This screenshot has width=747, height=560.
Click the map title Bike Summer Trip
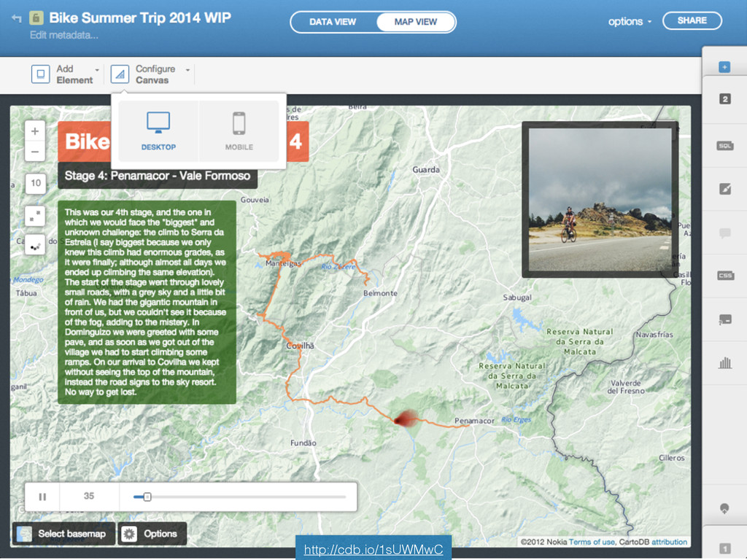pyautogui.click(x=140, y=18)
